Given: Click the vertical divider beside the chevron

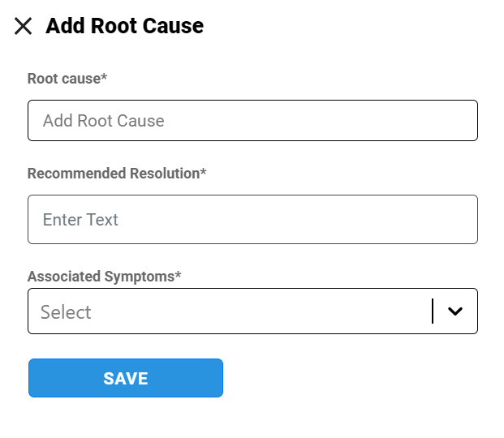Looking at the screenshot, I should pyautogui.click(x=433, y=311).
